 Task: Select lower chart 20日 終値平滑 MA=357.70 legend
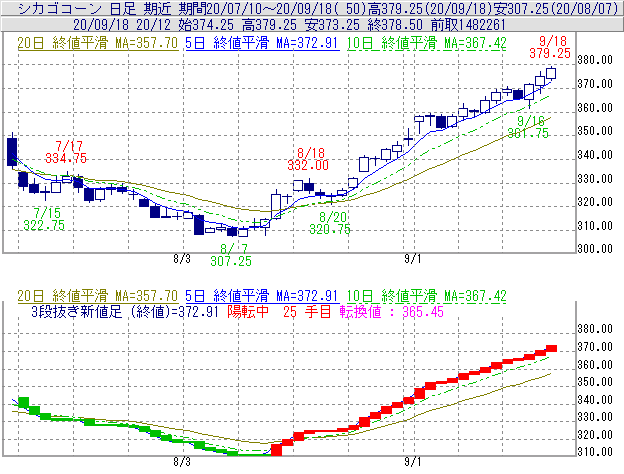(98, 296)
